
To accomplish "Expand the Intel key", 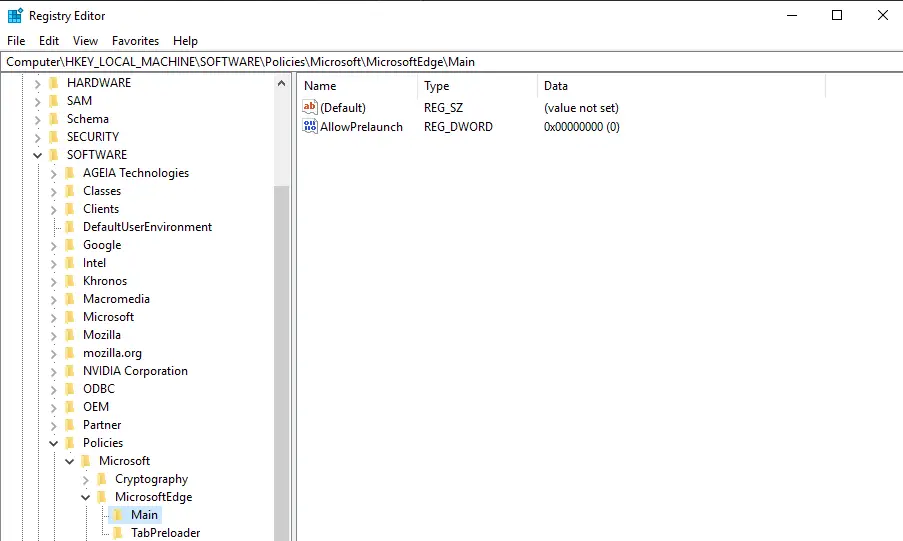I will (54, 263).
